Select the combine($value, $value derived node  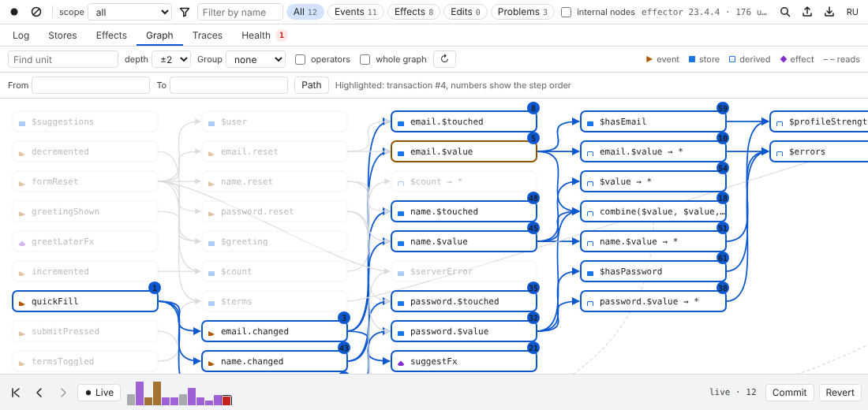tap(653, 211)
